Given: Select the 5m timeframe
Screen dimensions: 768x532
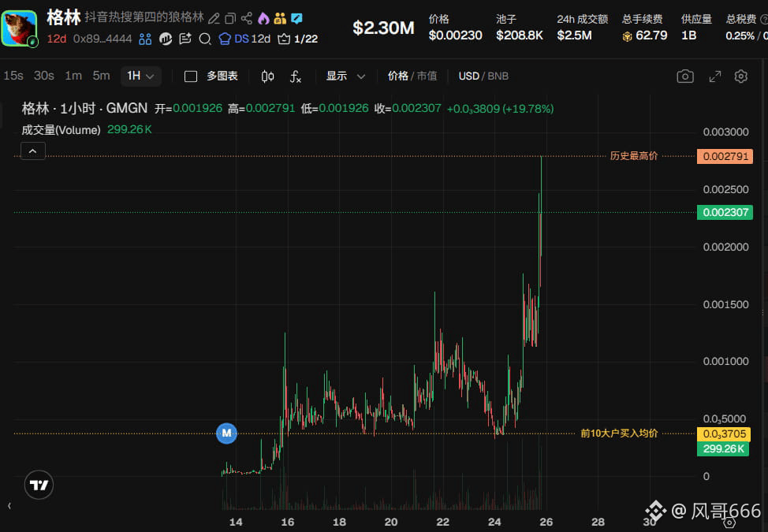Looking at the screenshot, I should click(101, 76).
